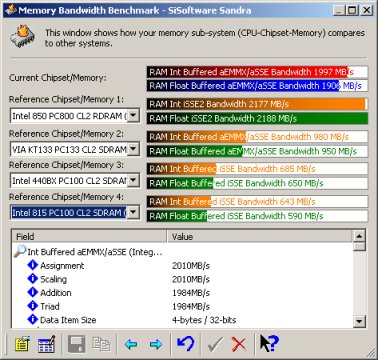The image size is (378, 360).
Task: Select the Intel 440BX PC100 CL2 combo box
Action: [75, 180]
